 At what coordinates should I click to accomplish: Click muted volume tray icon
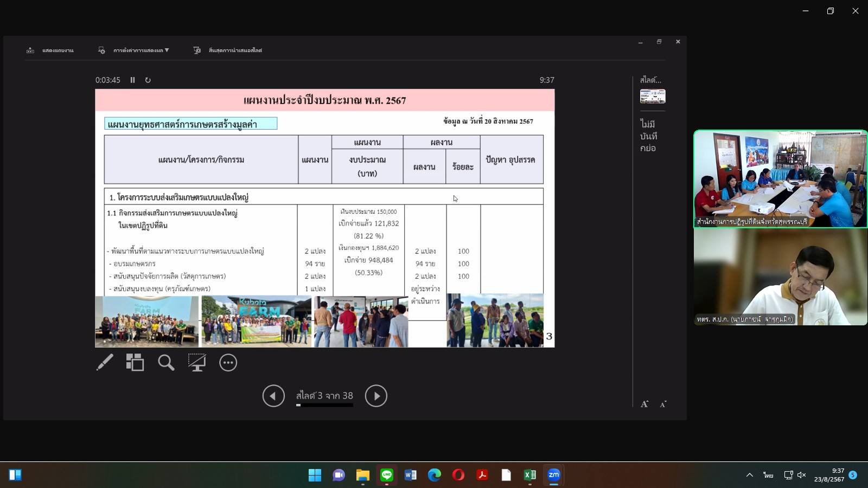pyautogui.click(x=802, y=475)
